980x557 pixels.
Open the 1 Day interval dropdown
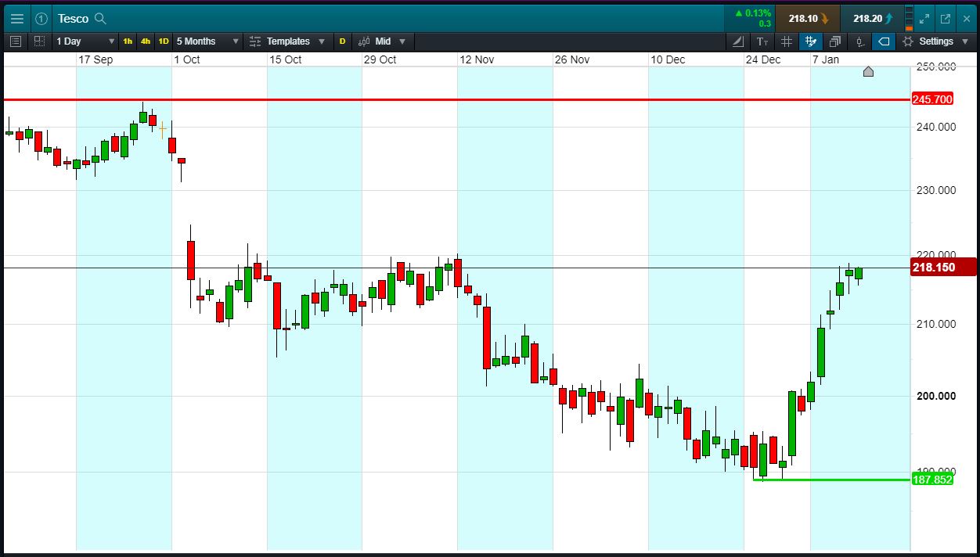(x=85, y=41)
